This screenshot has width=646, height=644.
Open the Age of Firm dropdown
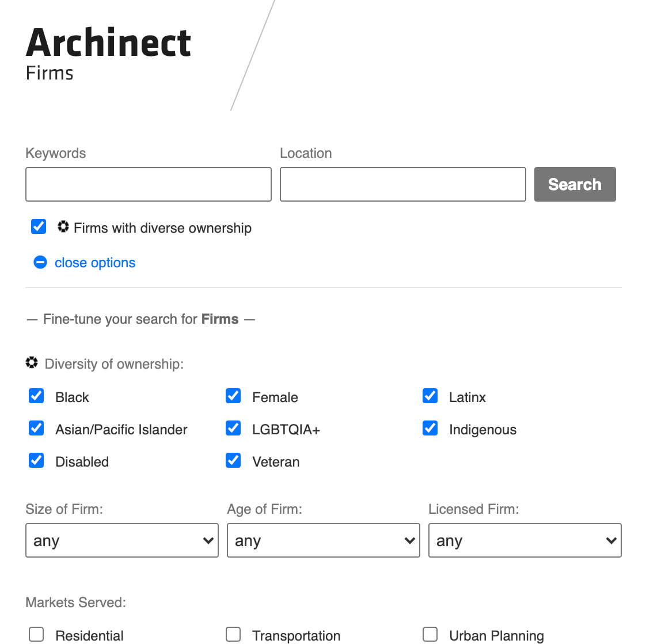323,540
